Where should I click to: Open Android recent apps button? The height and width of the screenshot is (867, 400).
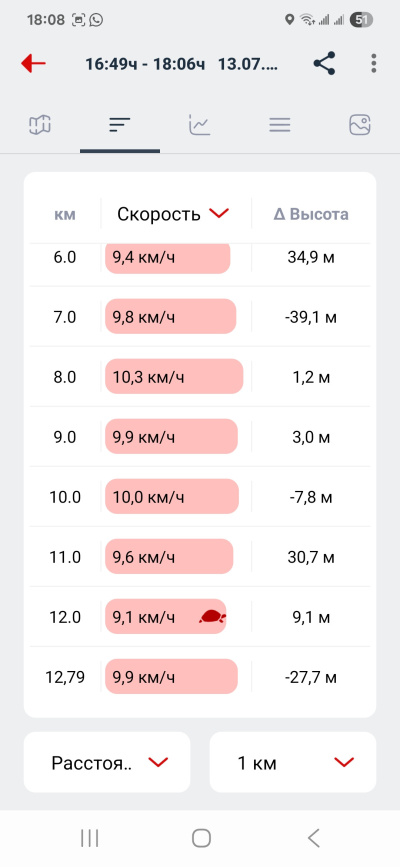coord(89,838)
